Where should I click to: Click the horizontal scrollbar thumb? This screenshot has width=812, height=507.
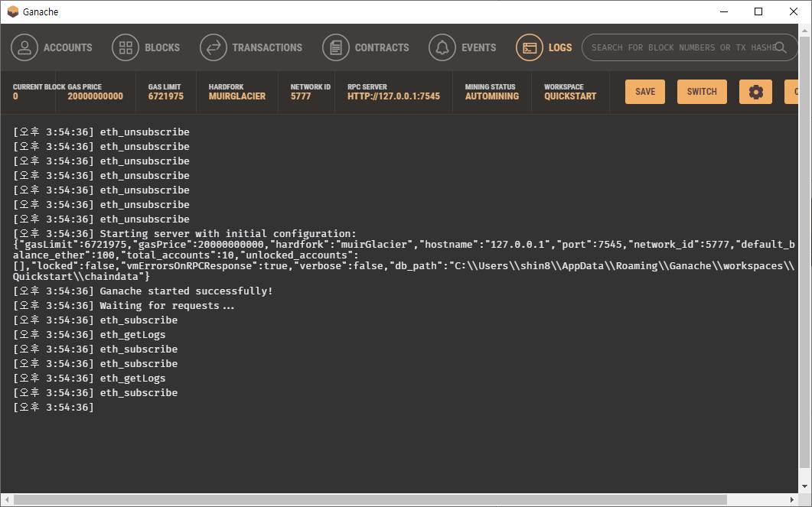pyautogui.click(x=370, y=500)
